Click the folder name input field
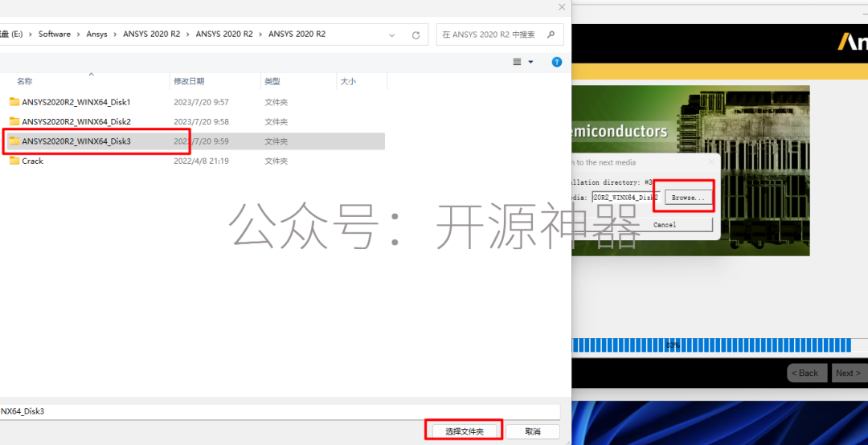Viewport: 868px width, 445px height. click(x=280, y=412)
